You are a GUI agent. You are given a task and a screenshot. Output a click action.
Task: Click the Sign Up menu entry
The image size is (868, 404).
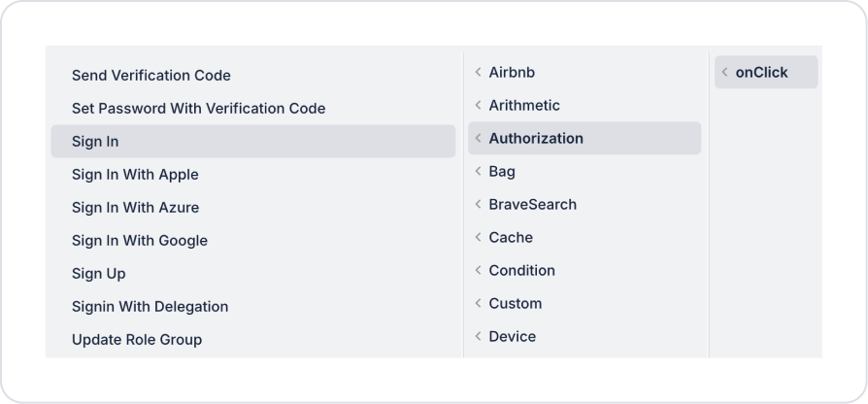click(x=99, y=274)
